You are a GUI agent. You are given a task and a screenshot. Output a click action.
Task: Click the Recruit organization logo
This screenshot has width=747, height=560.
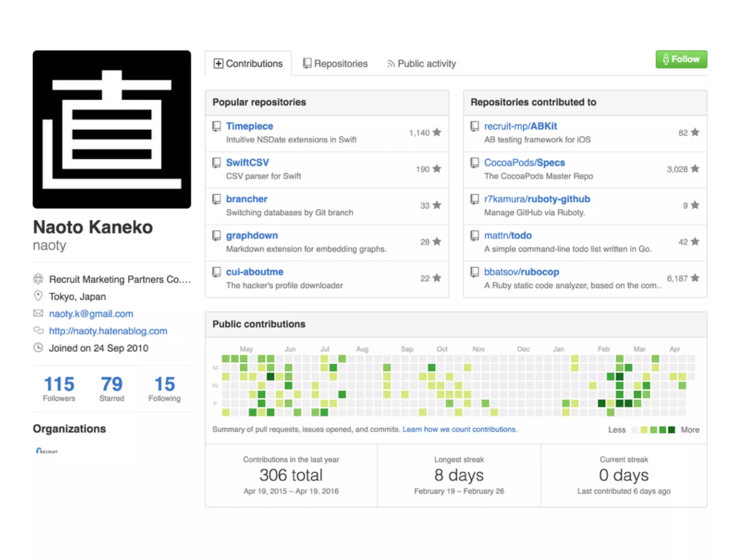coord(47,451)
